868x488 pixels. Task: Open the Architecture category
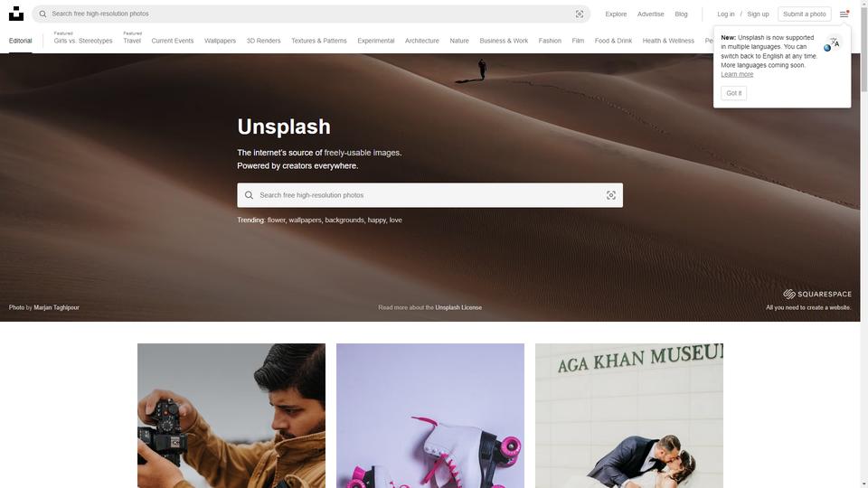click(422, 41)
